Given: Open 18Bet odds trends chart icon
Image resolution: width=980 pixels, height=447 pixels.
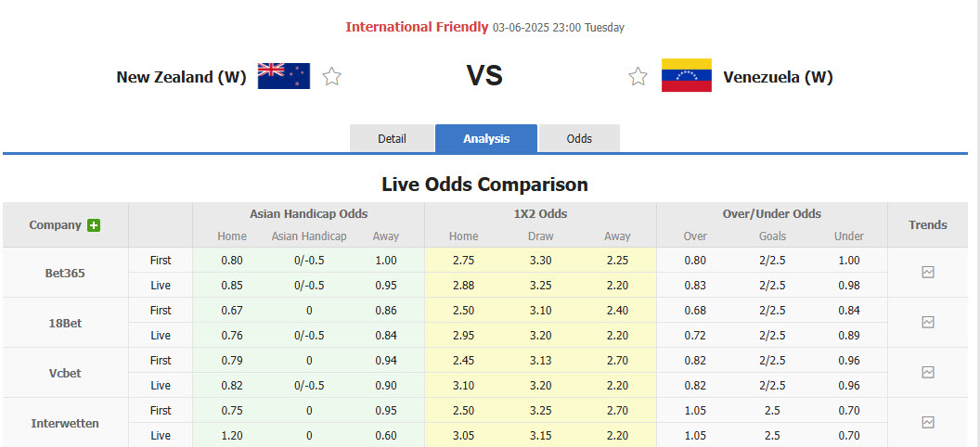Looking at the screenshot, I should 927,323.
